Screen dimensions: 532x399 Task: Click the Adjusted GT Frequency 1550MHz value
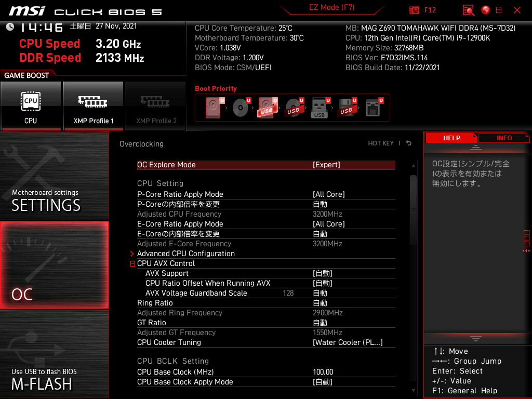click(327, 332)
